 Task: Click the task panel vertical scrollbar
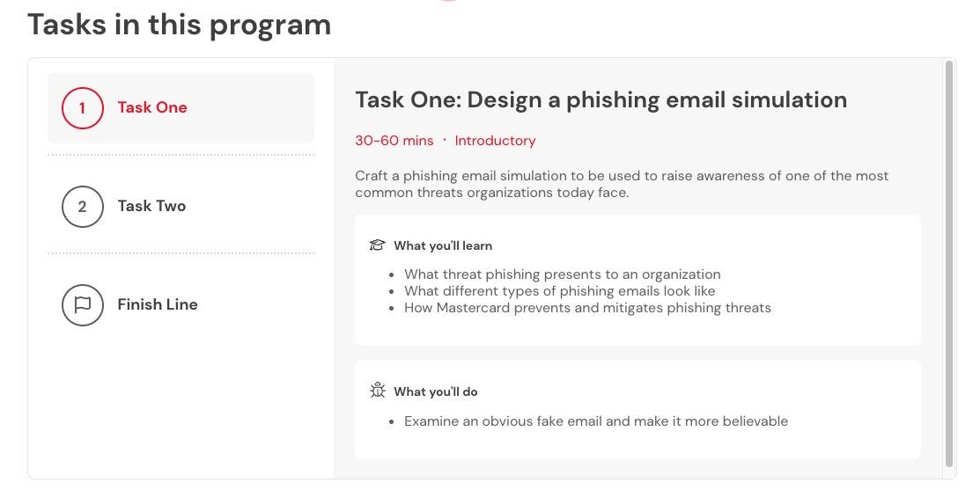949,263
